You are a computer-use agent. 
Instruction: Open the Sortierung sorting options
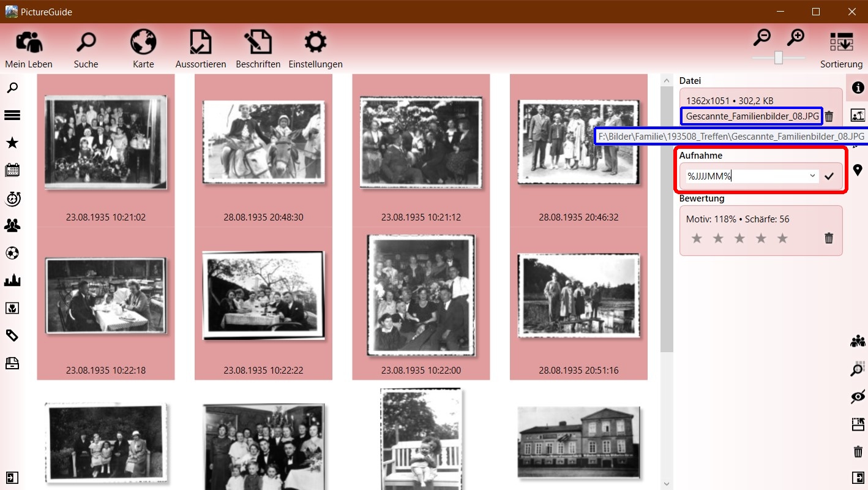click(x=842, y=49)
